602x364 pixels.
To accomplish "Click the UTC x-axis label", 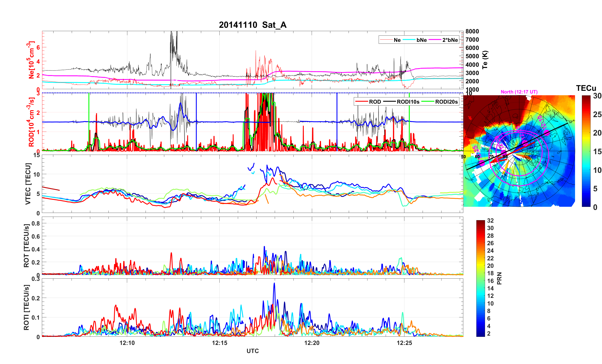I will click(x=253, y=351).
